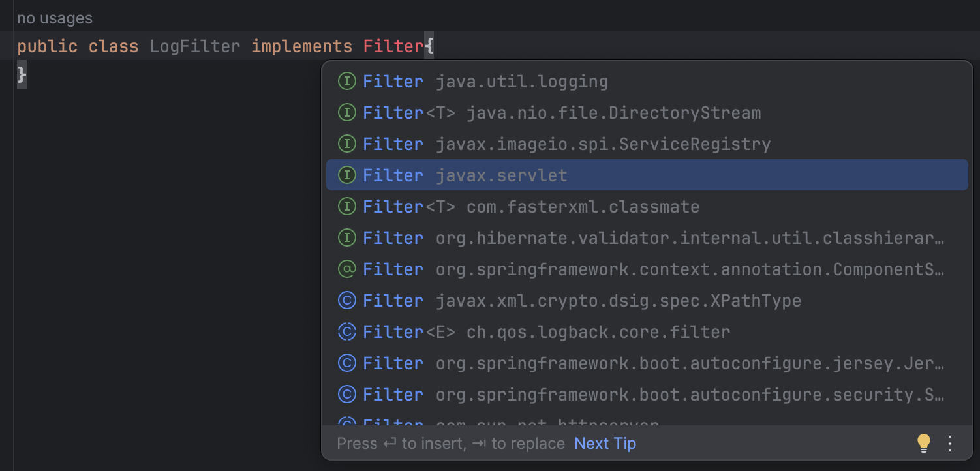
Task: Click the no usages hint
Action: pyautogui.click(x=55, y=18)
